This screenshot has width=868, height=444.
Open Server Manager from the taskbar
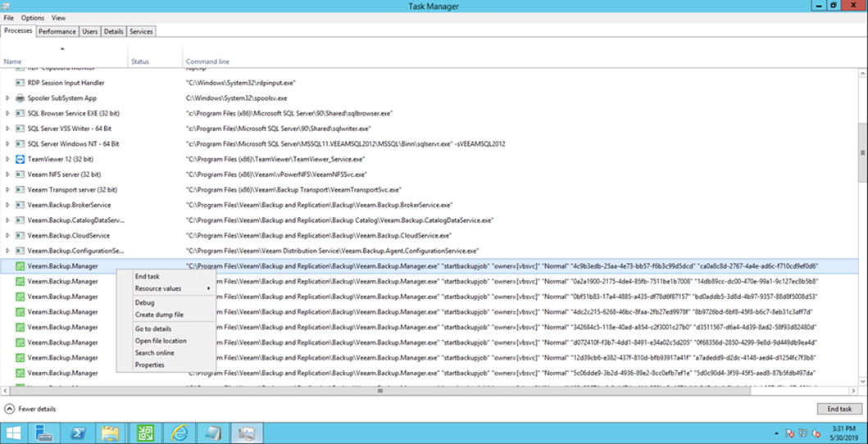pos(43,433)
